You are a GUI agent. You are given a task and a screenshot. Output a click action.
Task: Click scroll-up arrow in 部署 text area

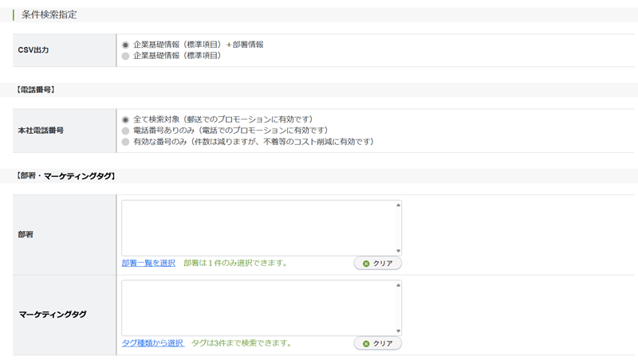(x=397, y=205)
